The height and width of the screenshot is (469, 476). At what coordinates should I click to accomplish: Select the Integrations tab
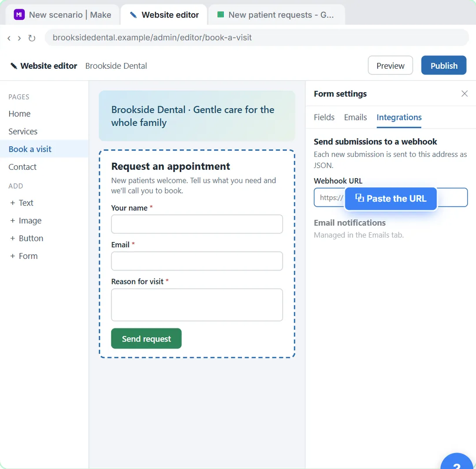point(399,117)
